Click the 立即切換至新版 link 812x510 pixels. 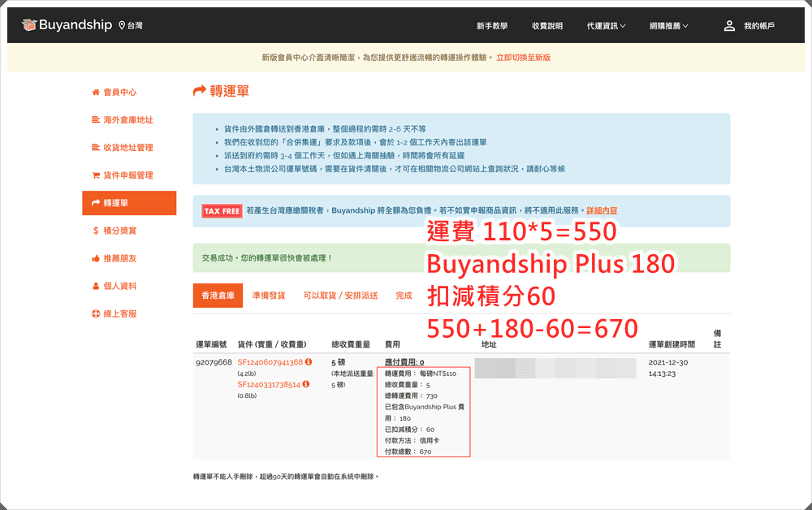tap(523, 58)
